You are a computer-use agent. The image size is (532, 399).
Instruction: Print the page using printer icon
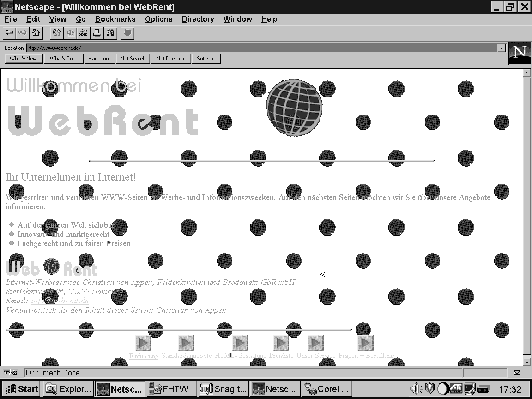click(97, 33)
